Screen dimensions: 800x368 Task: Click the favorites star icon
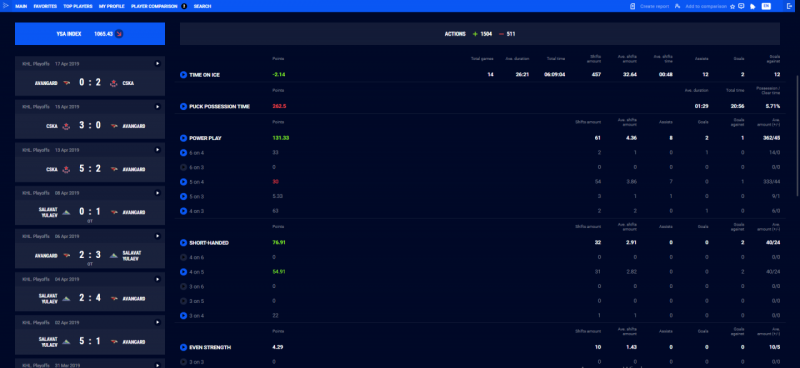pos(733,6)
